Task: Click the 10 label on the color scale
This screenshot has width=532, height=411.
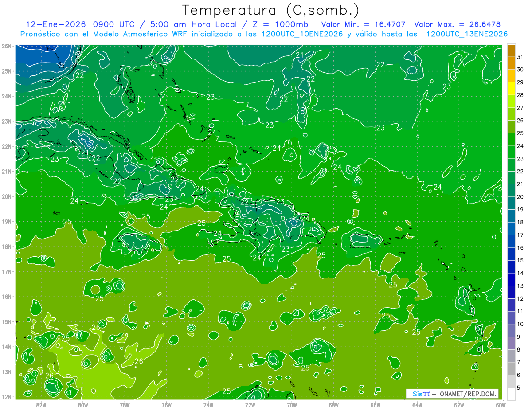Action: point(520,324)
